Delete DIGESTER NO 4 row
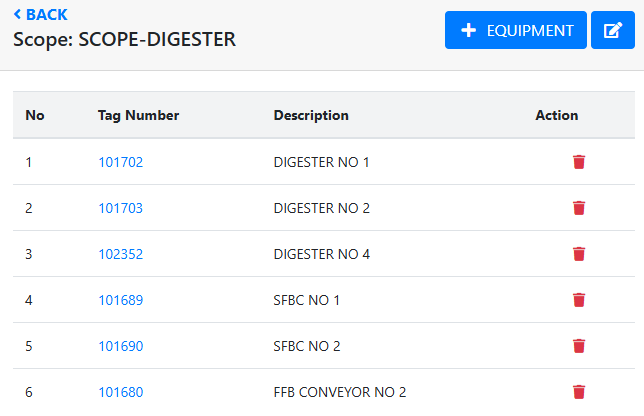 [x=579, y=254]
